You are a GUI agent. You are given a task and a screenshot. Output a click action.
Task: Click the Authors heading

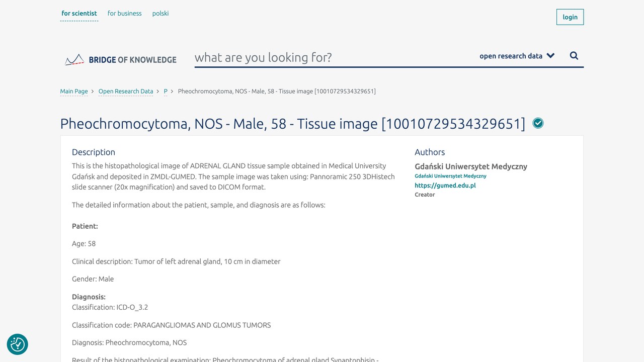(x=430, y=152)
